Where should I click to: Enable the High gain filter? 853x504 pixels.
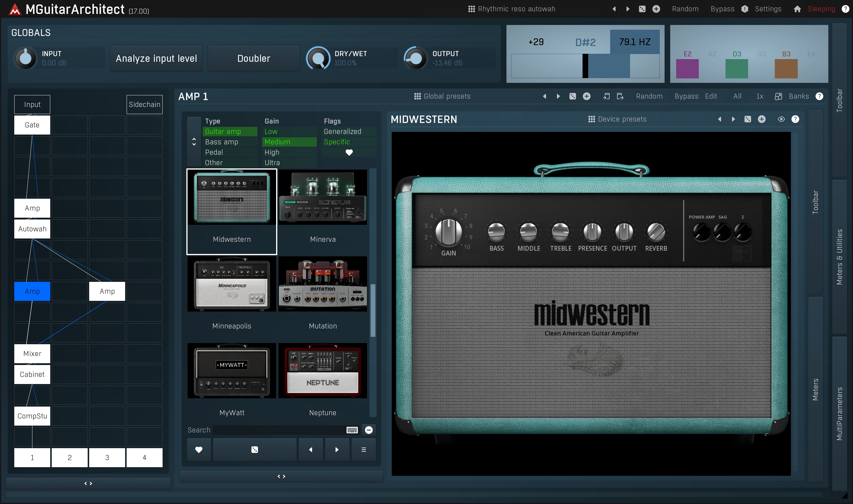click(x=272, y=152)
